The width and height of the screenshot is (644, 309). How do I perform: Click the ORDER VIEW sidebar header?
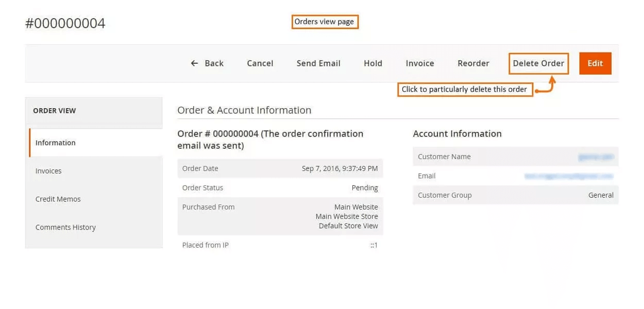tap(54, 111)
